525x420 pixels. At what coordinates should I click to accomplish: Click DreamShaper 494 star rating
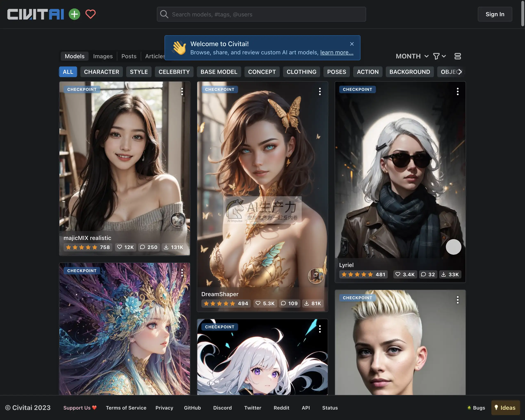pyautogui.click(x=226, y=303)
